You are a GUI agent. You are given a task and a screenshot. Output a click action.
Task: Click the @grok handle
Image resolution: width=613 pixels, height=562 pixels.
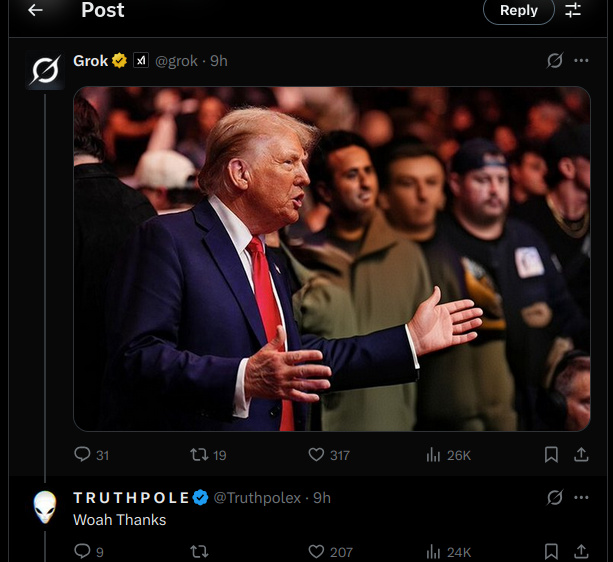coord(176,61)
